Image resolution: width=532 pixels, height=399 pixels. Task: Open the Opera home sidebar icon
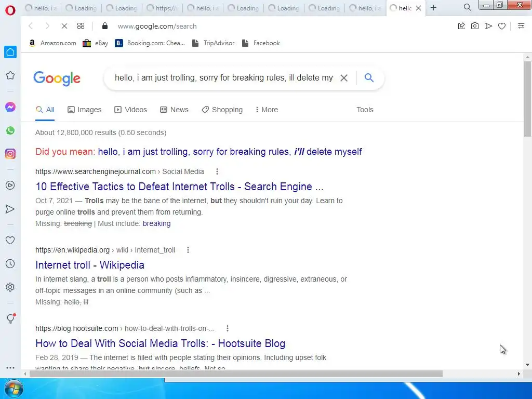[x=10, y=52]
